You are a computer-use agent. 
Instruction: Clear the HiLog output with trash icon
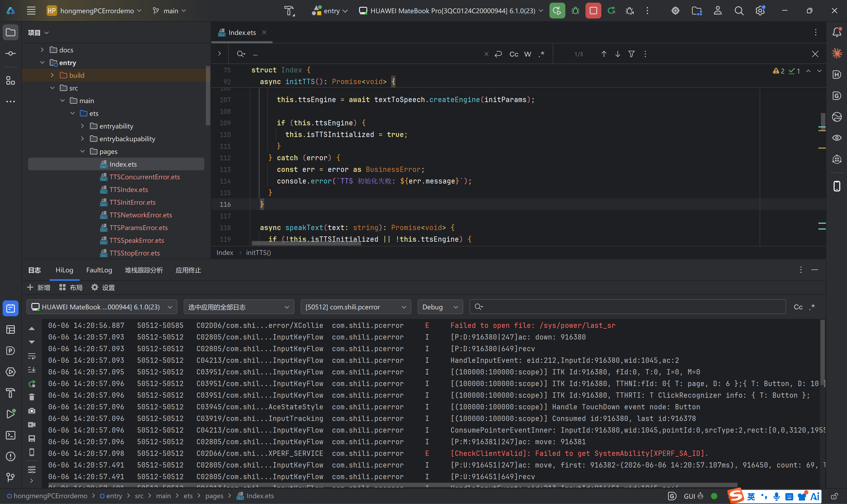coord(31,397)
